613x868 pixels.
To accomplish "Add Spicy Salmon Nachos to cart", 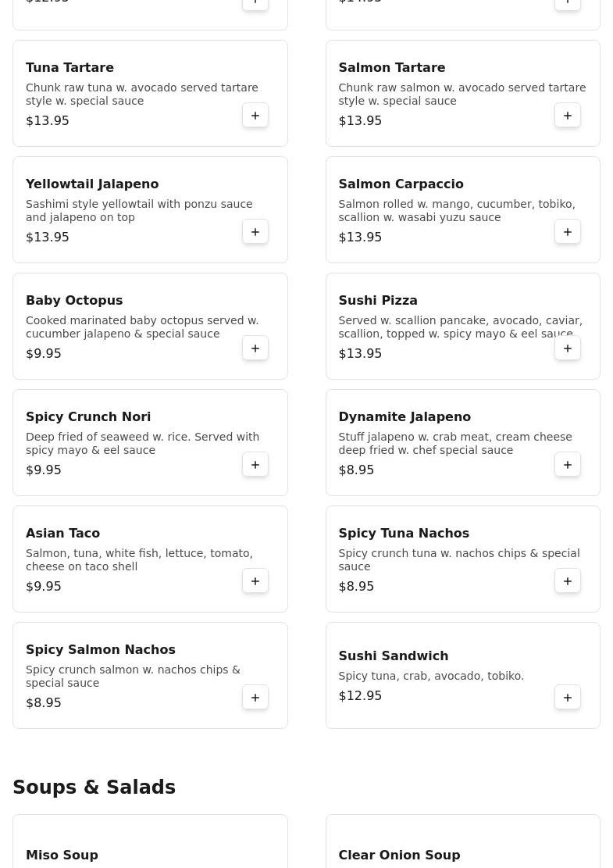I will pos(255,698).
